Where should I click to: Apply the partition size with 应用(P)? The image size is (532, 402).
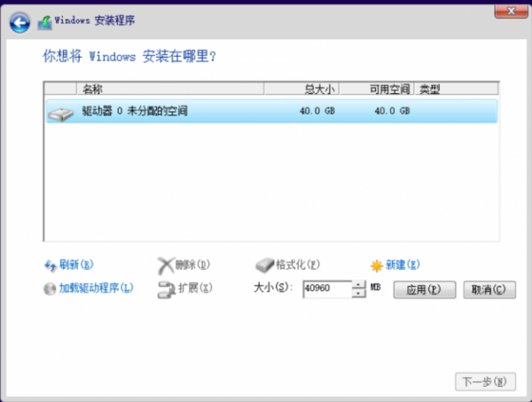click(x=425, y=289)
